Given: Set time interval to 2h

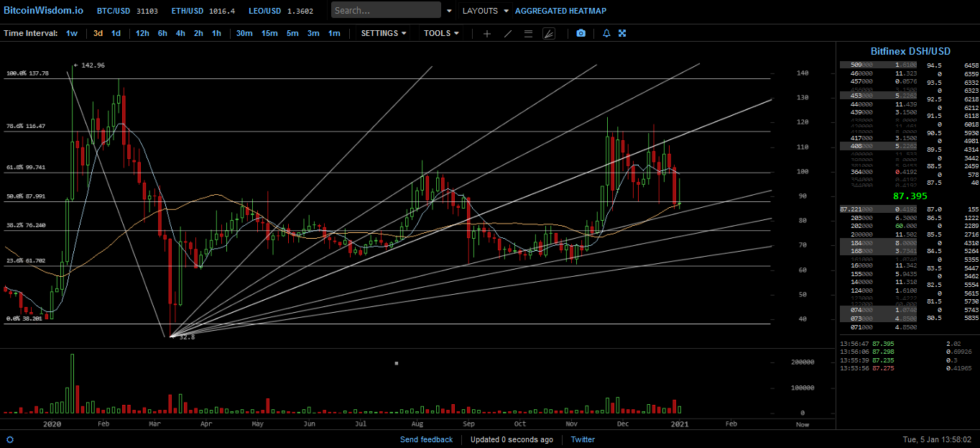Looking at the screenshot, I should click(x=198, y=33).
